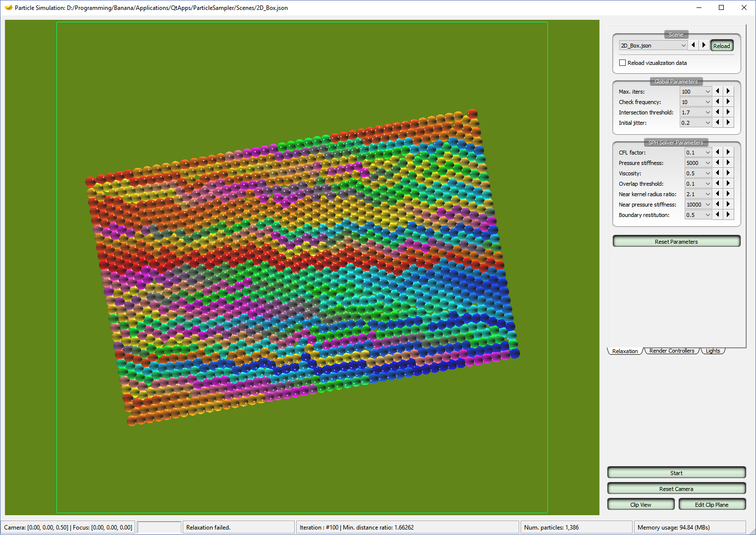Image resolution: width=756 pixels, height=535 pixels.
Task: Decrease Boundary restitution with left arrow
Action: 717,214
